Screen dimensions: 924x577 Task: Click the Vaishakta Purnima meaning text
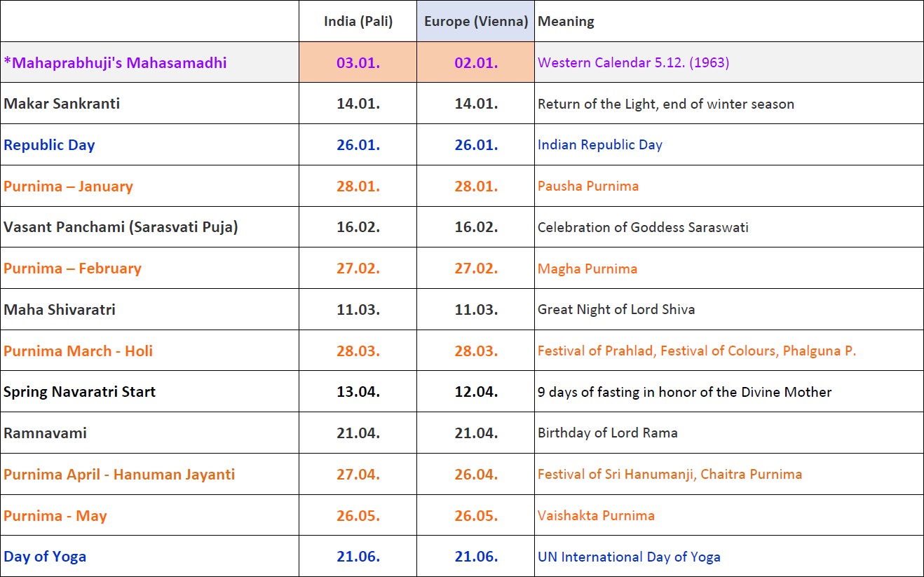[x=596, y=516]
